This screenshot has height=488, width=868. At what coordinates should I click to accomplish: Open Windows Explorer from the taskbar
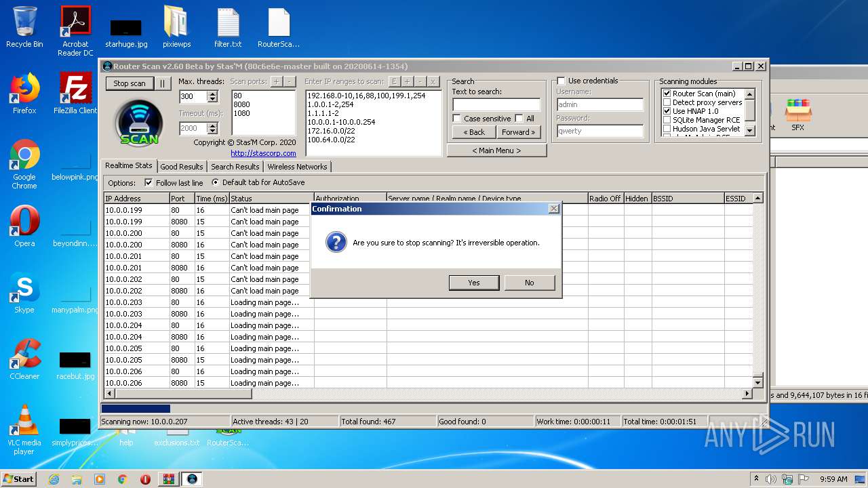(x=77, y=479)
